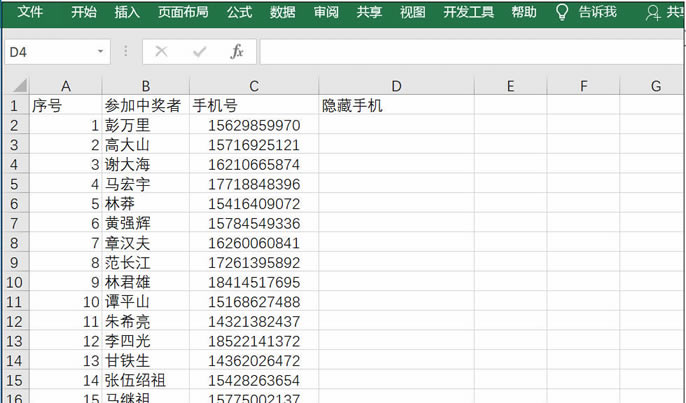Select column C header

pyautogui.click(x=254, y=86)
